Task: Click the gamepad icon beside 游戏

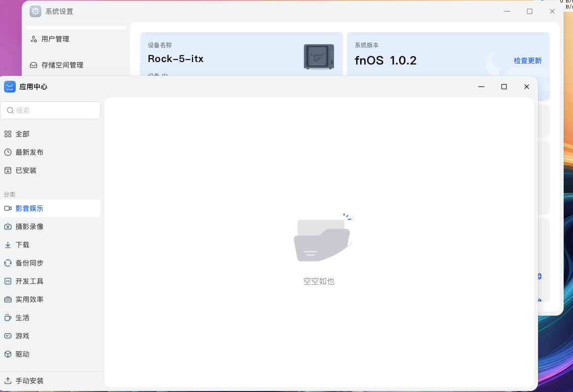Action: tap(8, 336)
